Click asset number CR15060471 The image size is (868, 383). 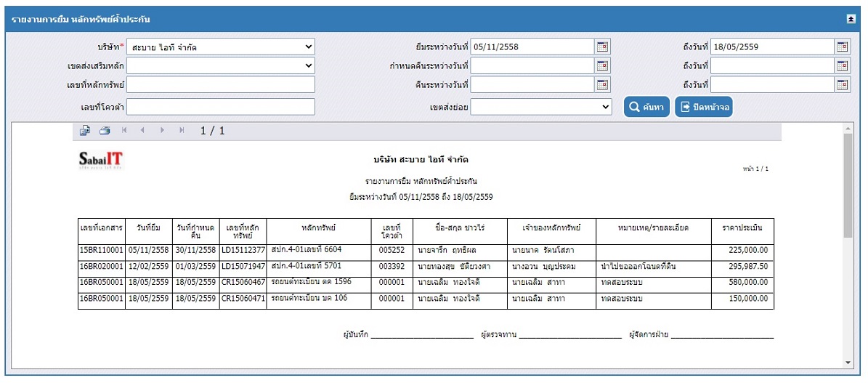pyautogui.click(x=243, y=299)
